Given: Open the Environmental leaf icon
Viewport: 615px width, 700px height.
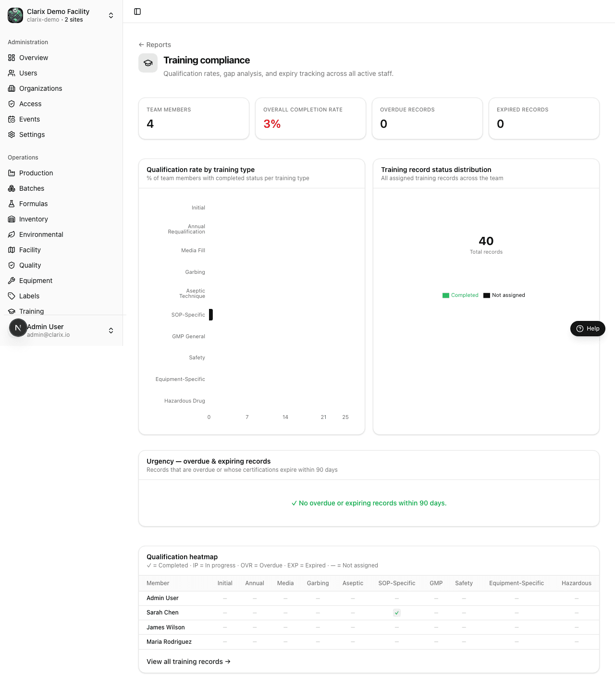Looking at the screenshot, I should [12, 234].
